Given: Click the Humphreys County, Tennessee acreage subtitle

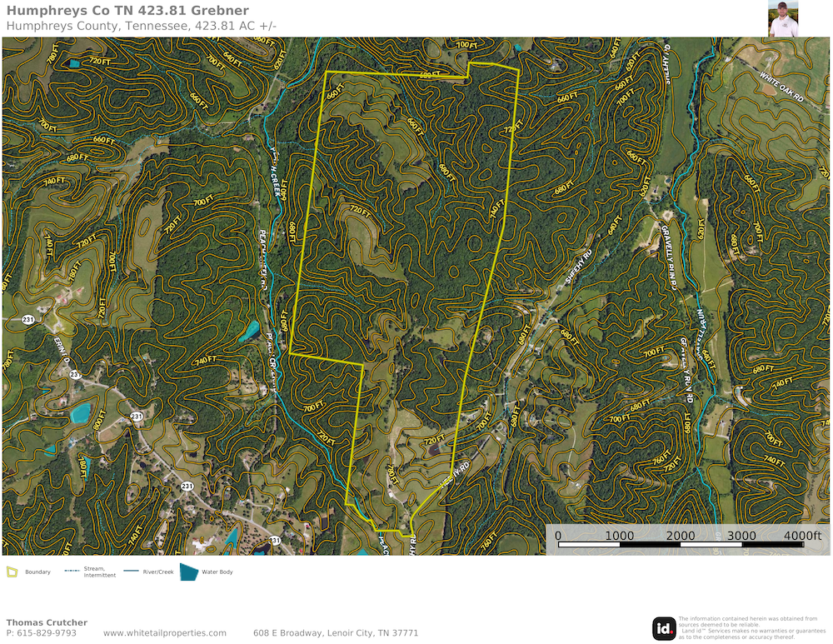Looking at the screenshot, I should [142, 26].
